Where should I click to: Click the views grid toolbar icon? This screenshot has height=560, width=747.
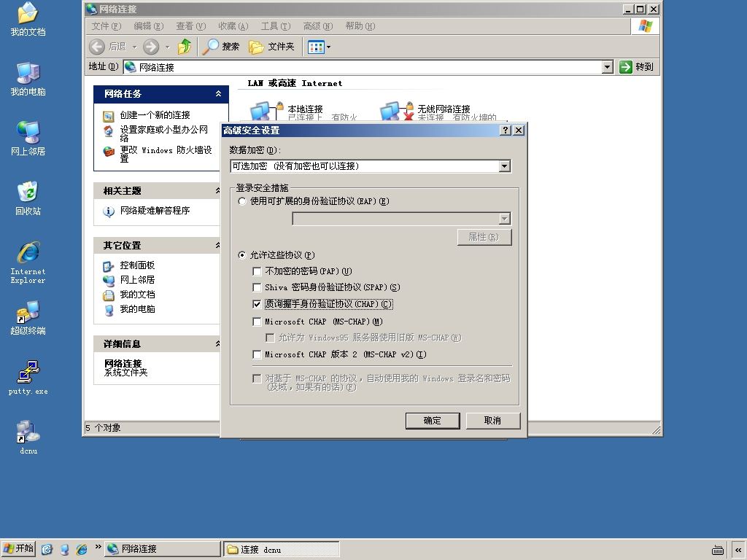tap(316, 47)
